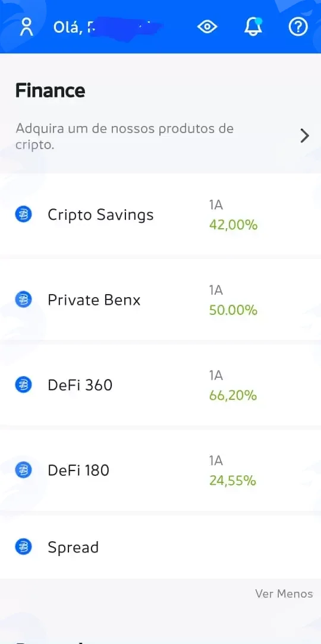
Task: Open the Cripto Savings product
Action: (160, 214)
